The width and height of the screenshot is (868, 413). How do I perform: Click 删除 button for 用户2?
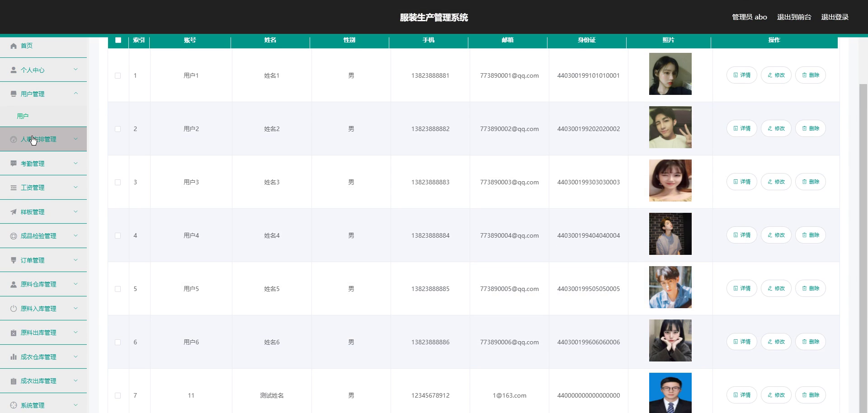pyautogui.click(x=811, y=128)
